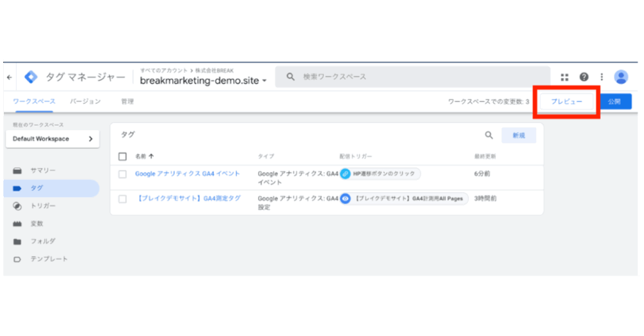Select 変数 in the sidebar
The width and height of the screenshot is (644, 336).
[x=36, y=224]
